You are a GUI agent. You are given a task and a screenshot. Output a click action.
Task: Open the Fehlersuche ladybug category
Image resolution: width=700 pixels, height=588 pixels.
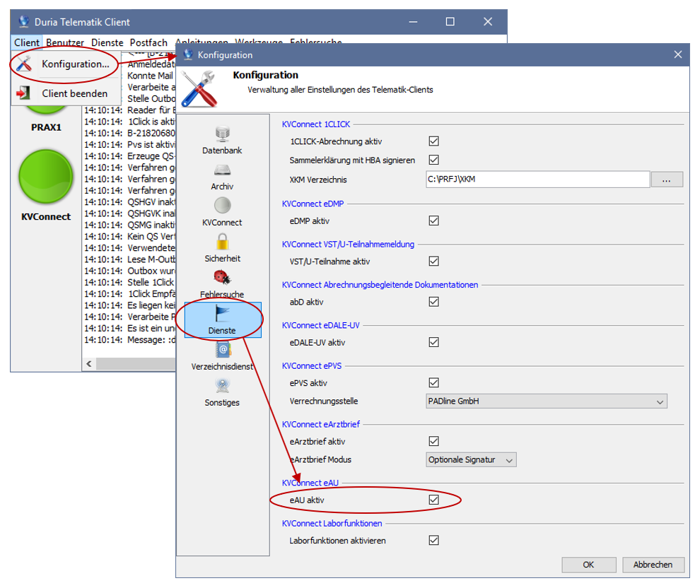(222, 284)
